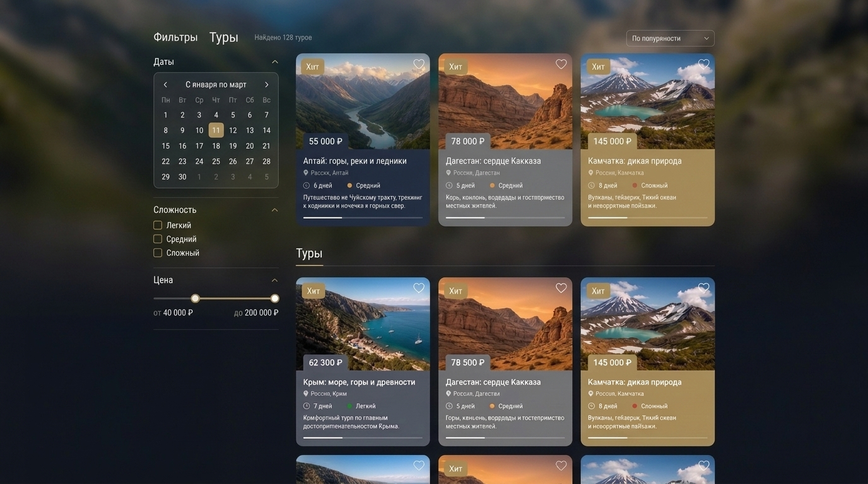The width and height of the screenshot is (868, 484).
Task: Favorite the 55 000 ₽ Altai tour card
Action: 419,64
